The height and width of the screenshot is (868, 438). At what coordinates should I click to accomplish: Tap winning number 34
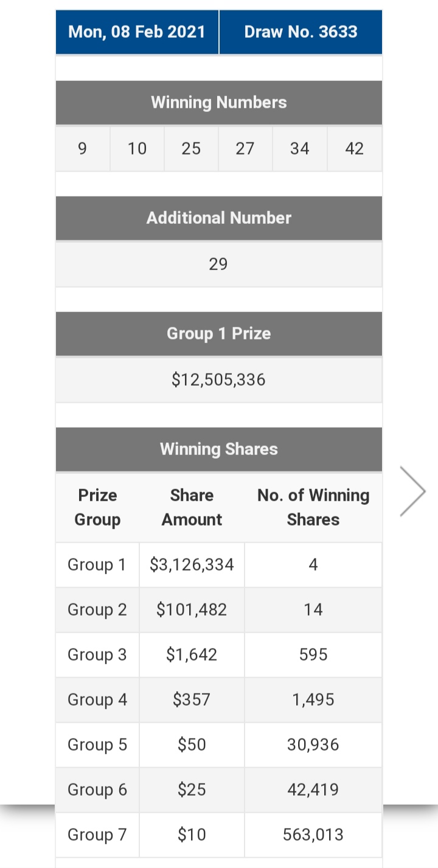tap(299, 148)
